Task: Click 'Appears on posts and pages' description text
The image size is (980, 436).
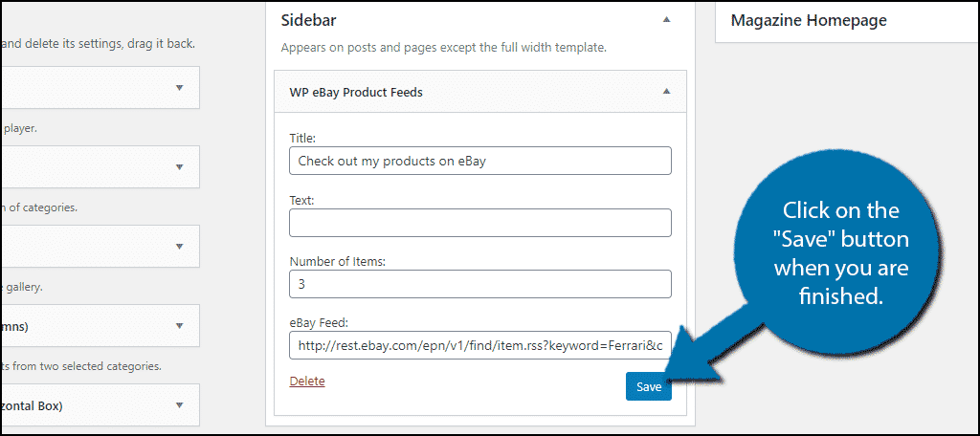Action: pyautogui.click(x=443, y=48)
